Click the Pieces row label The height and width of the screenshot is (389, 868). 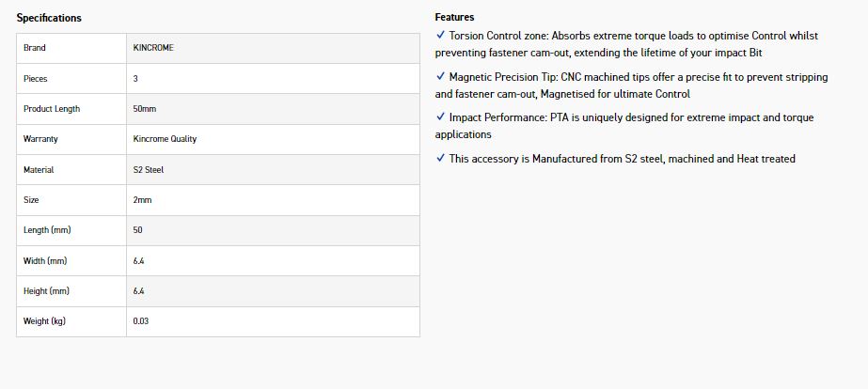click(36, 79)
